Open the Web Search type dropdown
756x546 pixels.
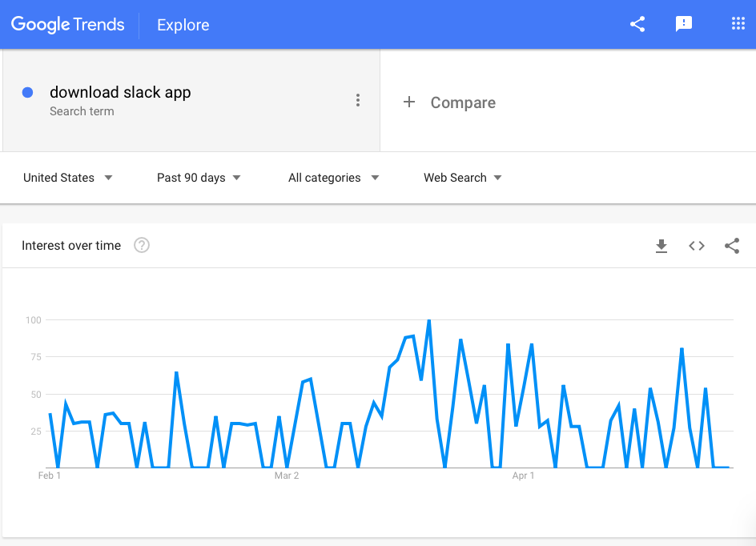click(x=463, y=178)
